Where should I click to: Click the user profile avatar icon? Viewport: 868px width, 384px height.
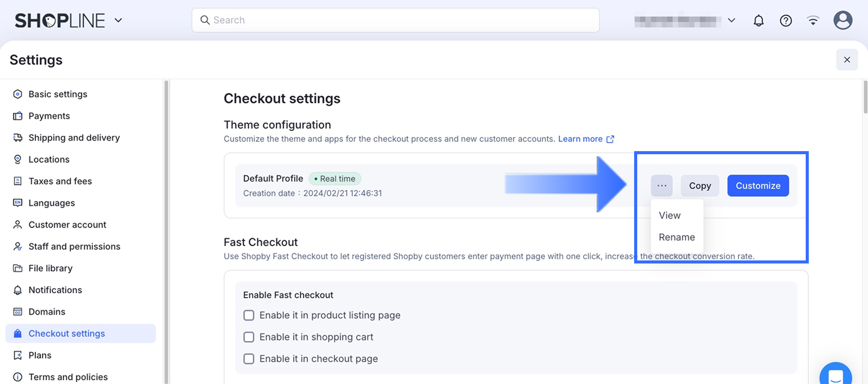(x=842, y=20)
